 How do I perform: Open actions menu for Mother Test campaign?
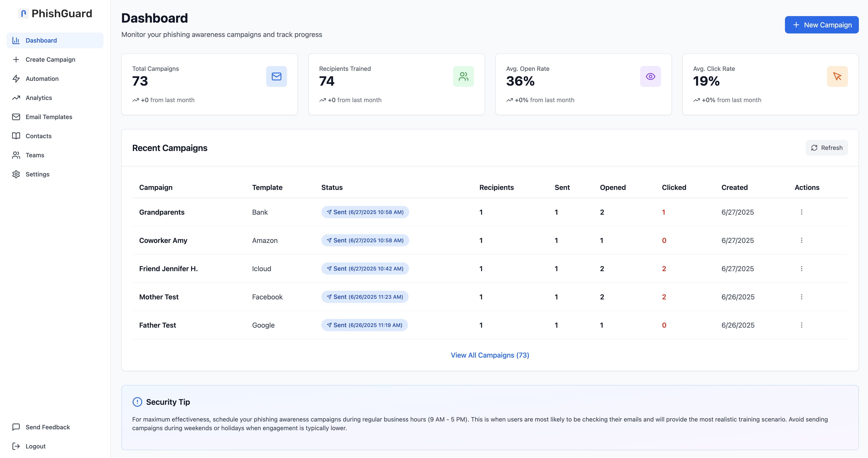(801, 297)
